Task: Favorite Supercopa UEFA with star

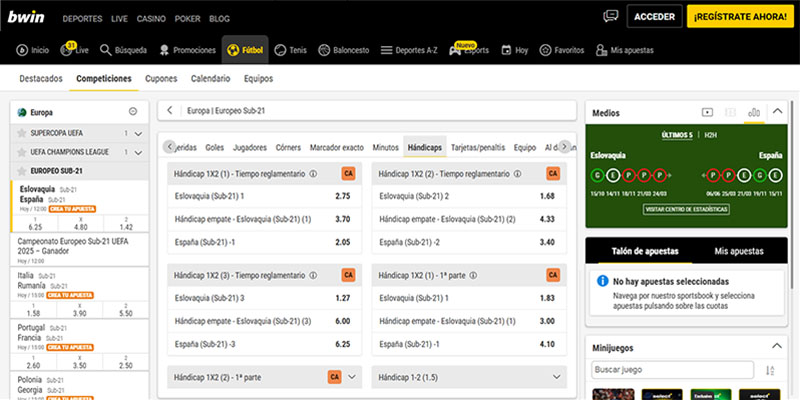Action: pos(21,133)
